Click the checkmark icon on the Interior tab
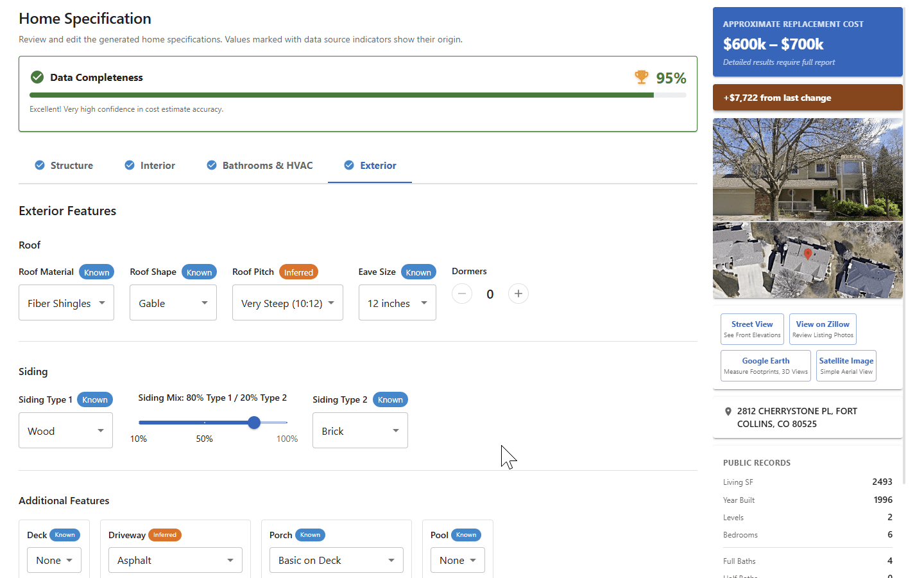The height and width of the screenshot is (578, 924). [x=129, y=165]
